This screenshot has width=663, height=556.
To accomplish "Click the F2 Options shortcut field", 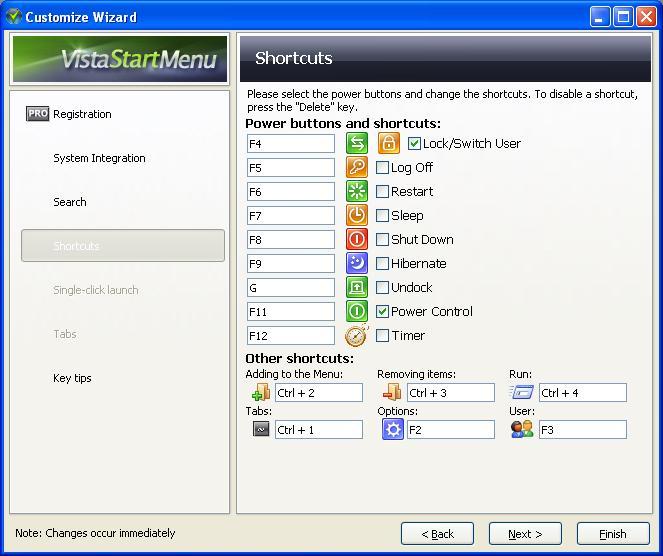I will [x=451, y=430].
